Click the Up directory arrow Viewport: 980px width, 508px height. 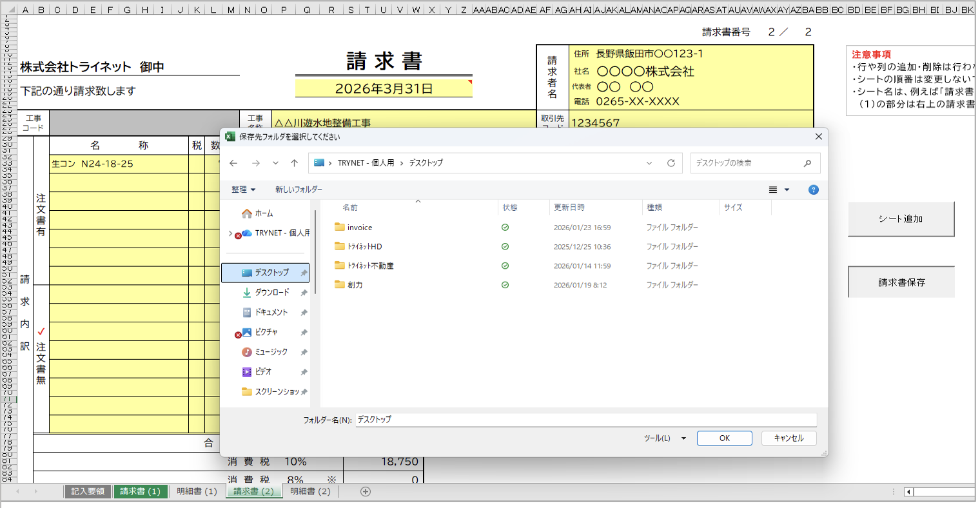tap(295, 163)
